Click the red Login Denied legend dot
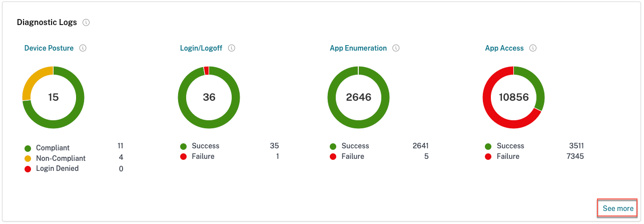644x224 pixels. pyautogui.click(x=28, y=169)
